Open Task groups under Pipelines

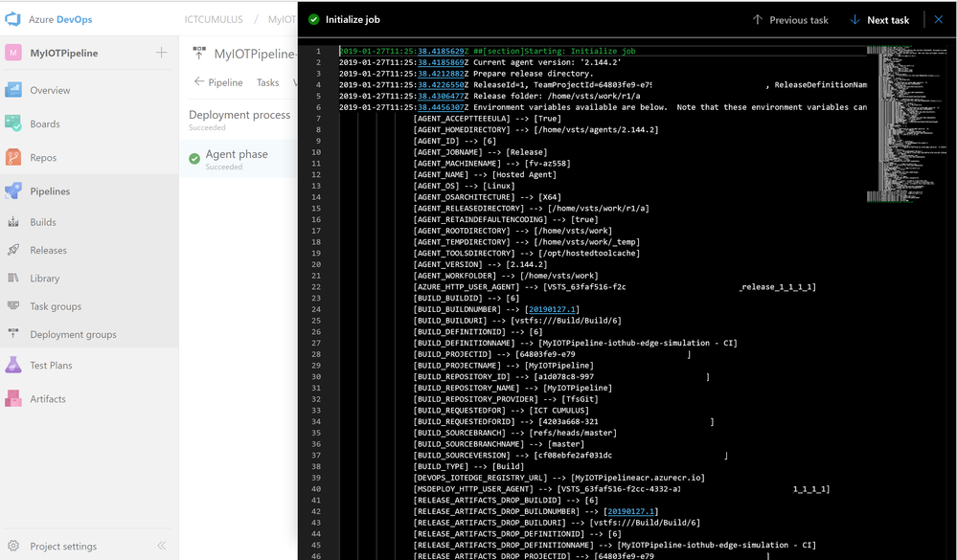pos(56,306)
